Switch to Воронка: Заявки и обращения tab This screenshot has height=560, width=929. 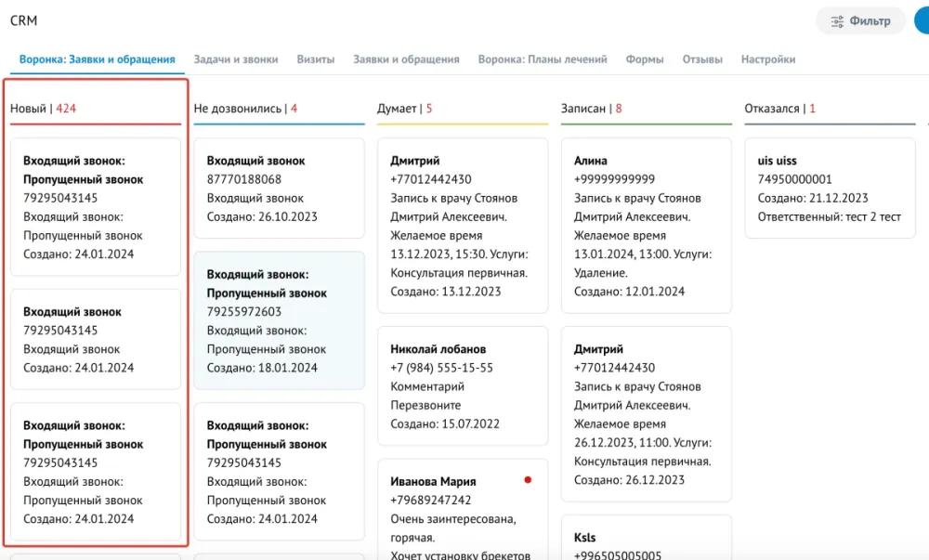pos(98,59)
